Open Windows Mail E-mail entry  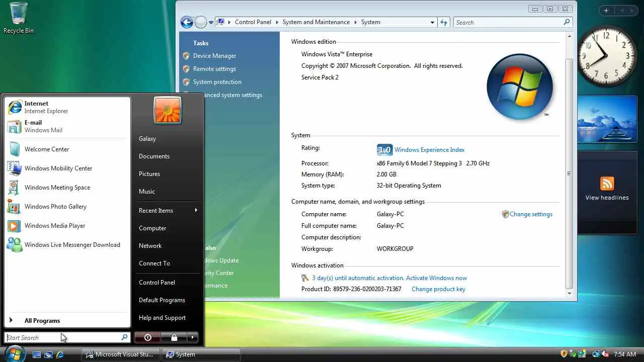click(x=66, y=126)
